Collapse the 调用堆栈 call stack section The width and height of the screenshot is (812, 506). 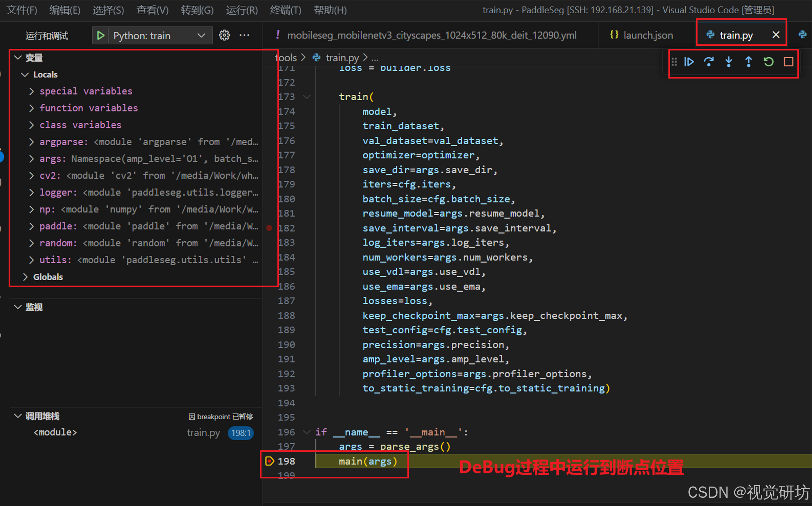click(18, 416)
